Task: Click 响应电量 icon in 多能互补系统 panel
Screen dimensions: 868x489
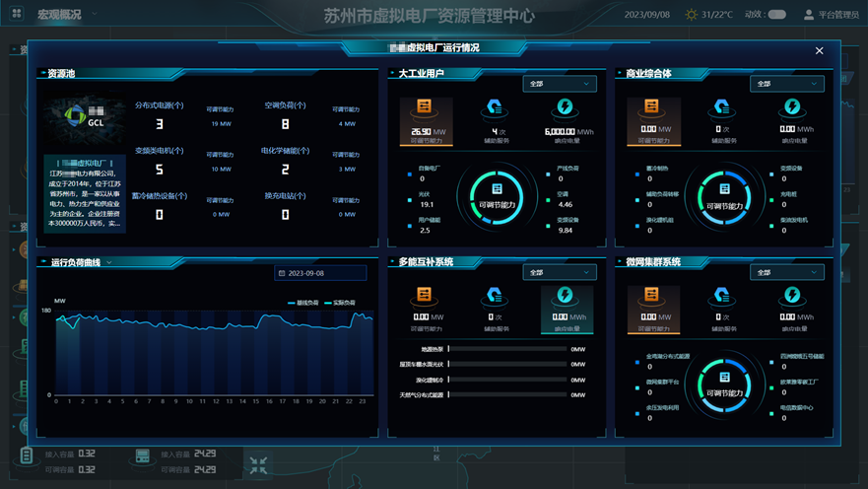Action: 566,296
